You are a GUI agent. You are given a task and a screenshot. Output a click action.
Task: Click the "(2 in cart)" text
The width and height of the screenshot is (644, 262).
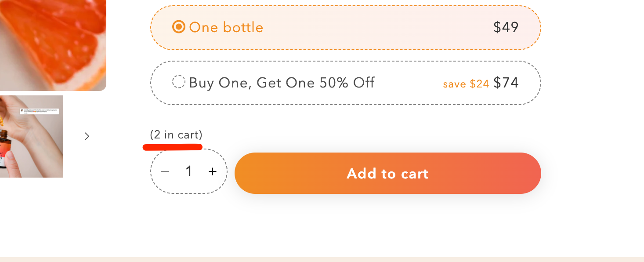(x=176, y=135)
